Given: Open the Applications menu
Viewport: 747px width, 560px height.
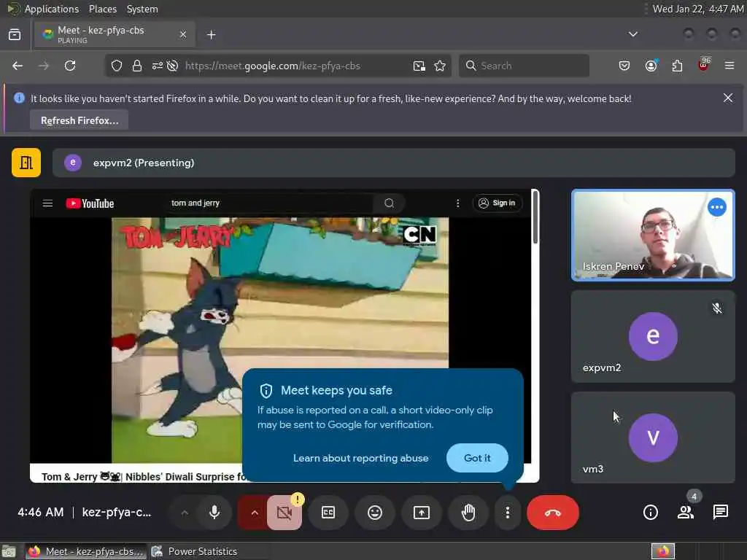Looking at the screenshot, I should click(x=52, y=9).
